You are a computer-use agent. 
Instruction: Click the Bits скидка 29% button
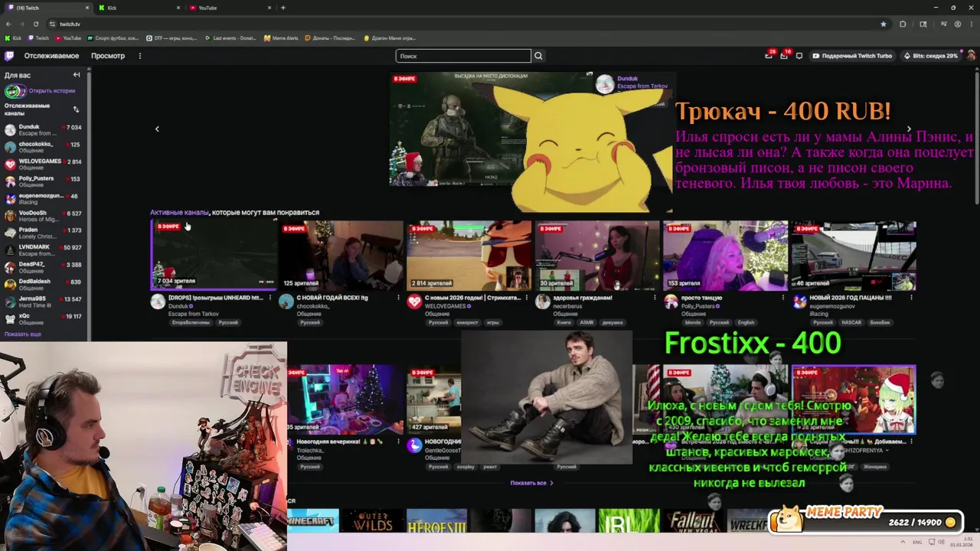pos(930,56)
